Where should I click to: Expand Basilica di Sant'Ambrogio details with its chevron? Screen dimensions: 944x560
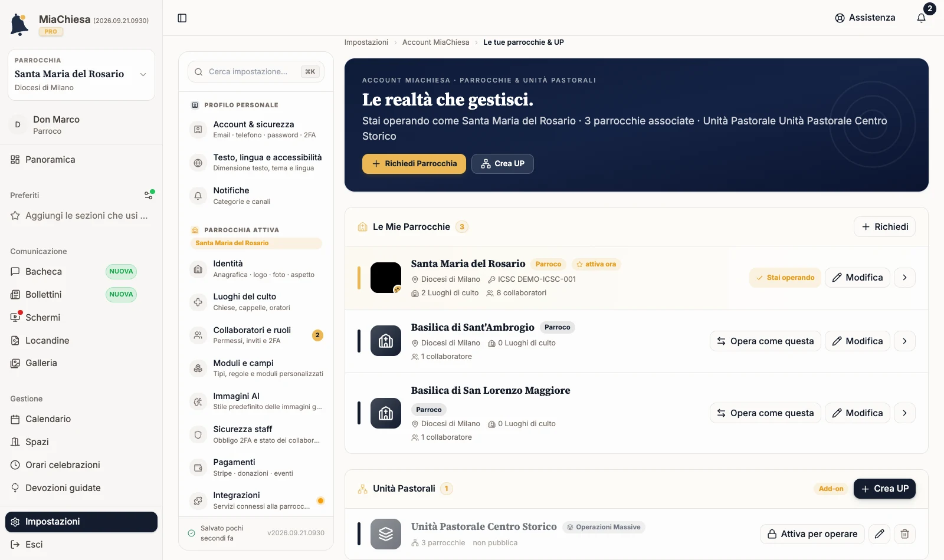click(904, 341)
